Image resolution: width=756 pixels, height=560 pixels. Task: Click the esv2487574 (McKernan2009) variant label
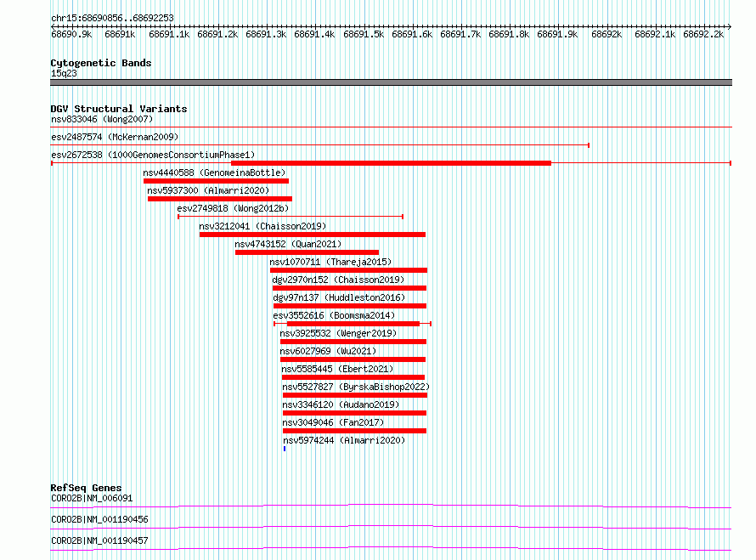(115, 137)
